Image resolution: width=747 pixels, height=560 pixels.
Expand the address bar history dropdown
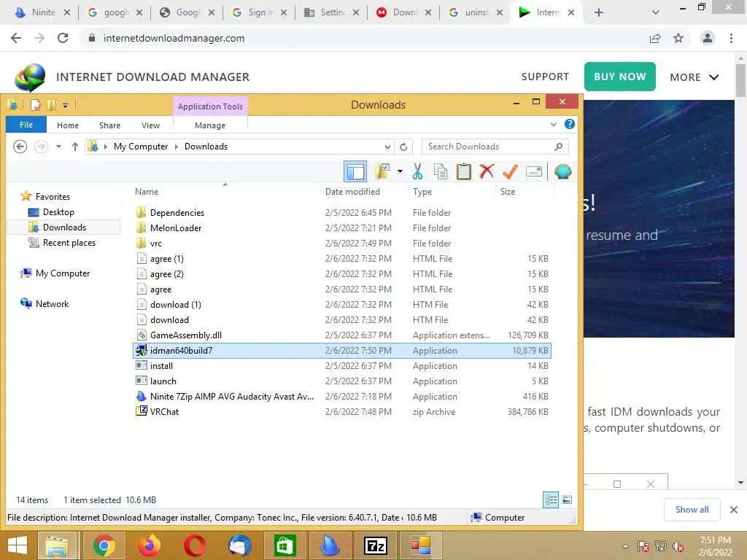coord(388,147)
